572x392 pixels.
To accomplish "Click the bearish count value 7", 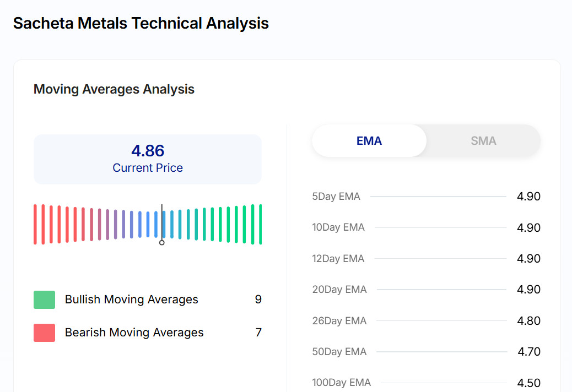I will click(x=258, y=333).
